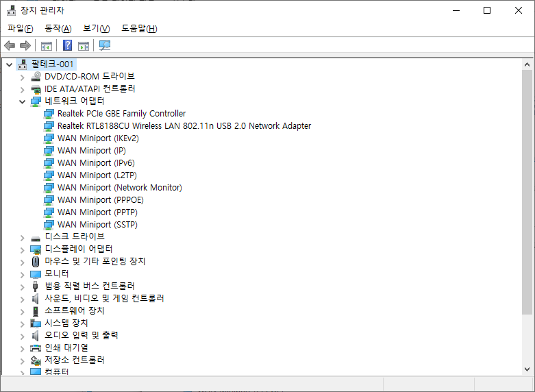Open the 보기(V) menu

pyautogui.click(x=97, y=29)
